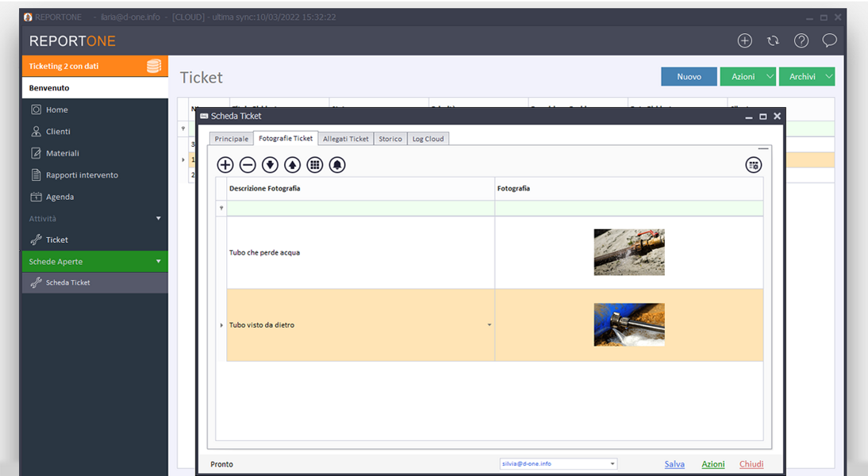This screenshot has width=868, height=476.
Task: Click the Salva link
Action: (674, 464)
